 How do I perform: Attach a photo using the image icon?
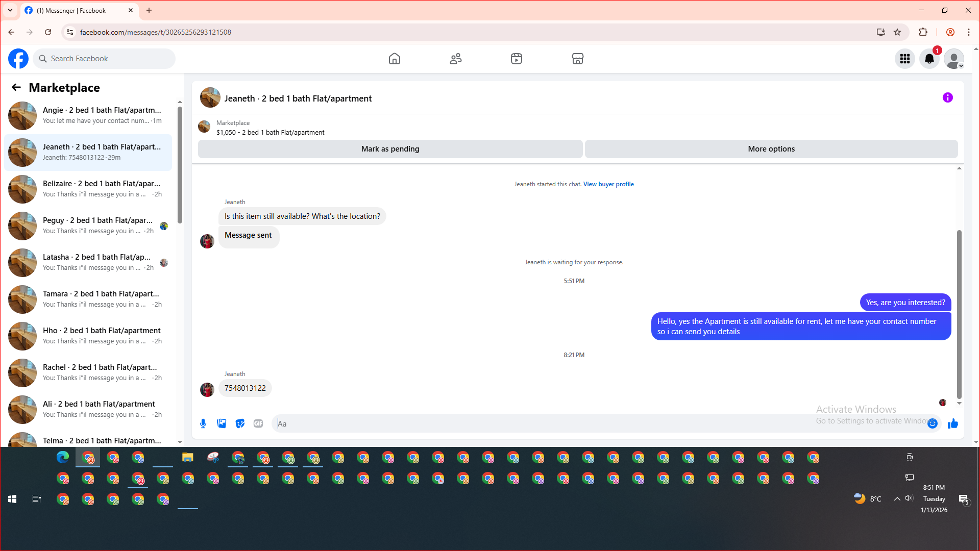(x=222, y=423)
